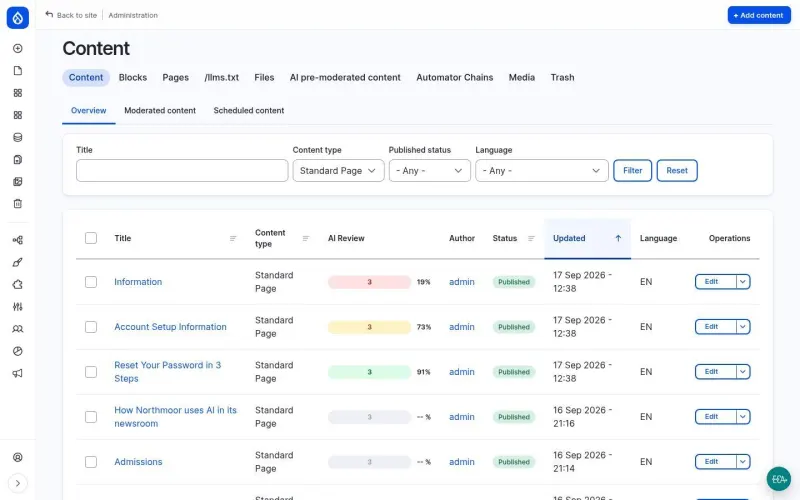The height and width of the screenshot is (500, 800).
Task: Switch to the Media tab
Action: coord(521,78)
